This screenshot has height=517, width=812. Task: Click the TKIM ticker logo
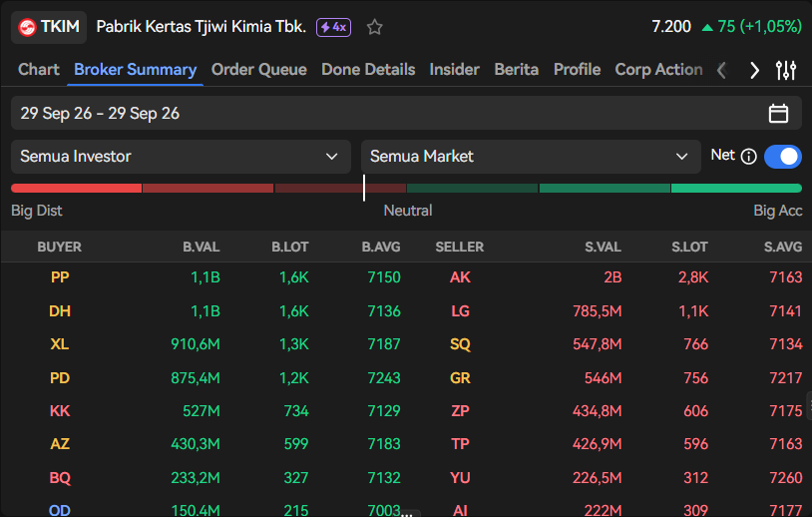point(28,27)
